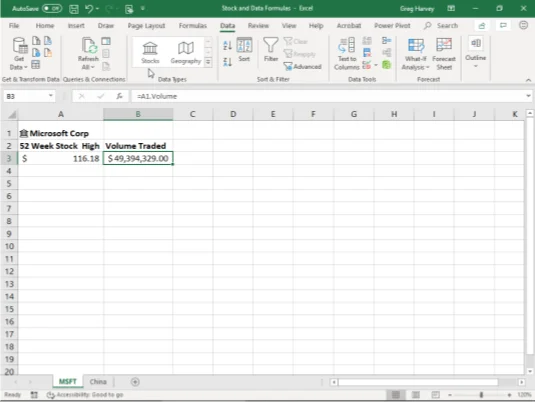Expand the Name Box dropdown arrow

50,96
